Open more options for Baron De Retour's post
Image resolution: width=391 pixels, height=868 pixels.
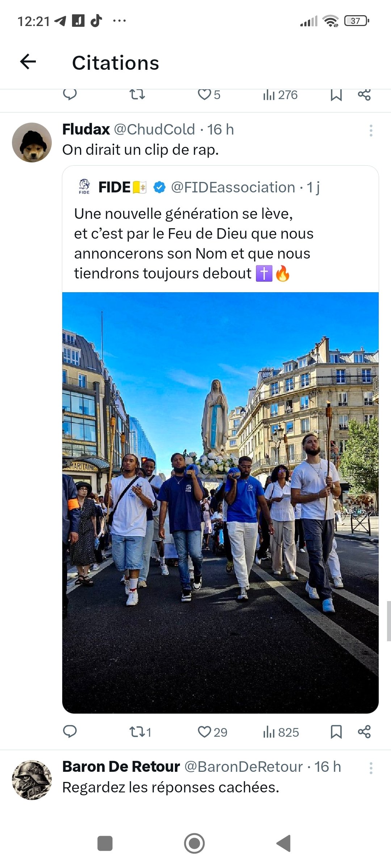[x=371, y=768]
